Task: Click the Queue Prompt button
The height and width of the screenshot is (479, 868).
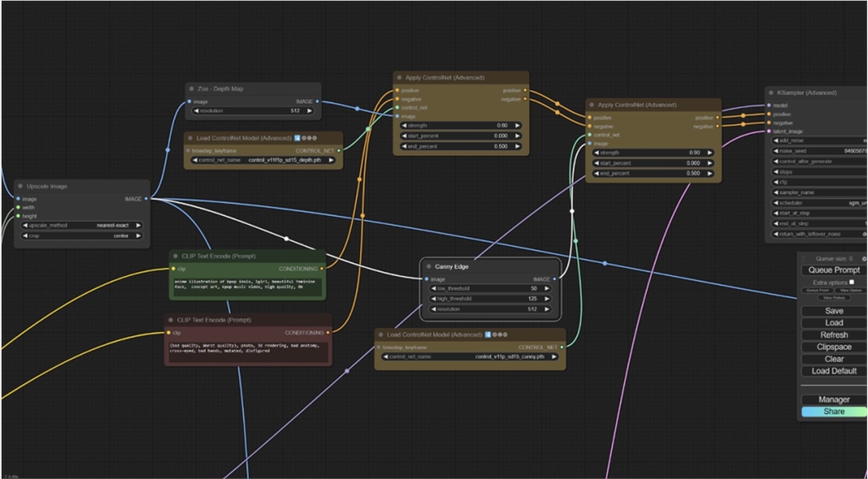Action: [833, 270]
